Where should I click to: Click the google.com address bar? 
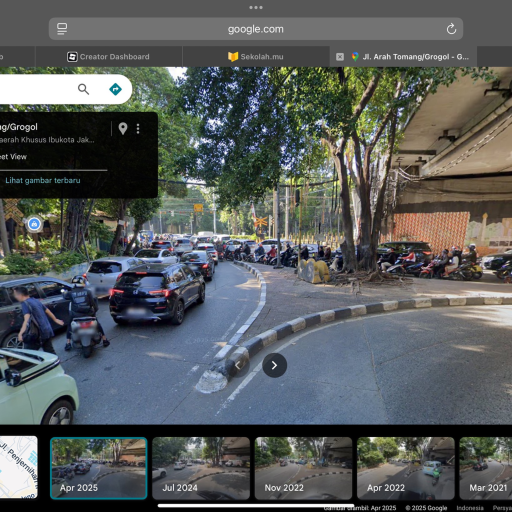(256, 29)
